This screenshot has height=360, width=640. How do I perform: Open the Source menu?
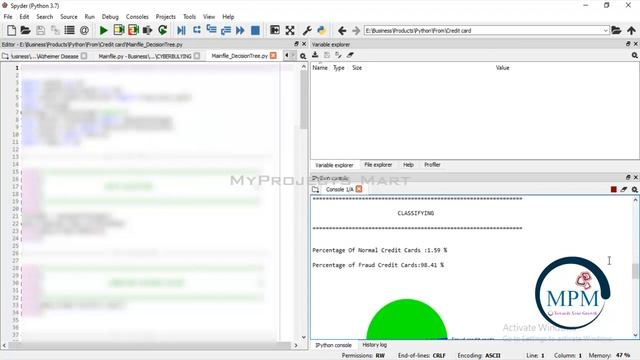69,17
